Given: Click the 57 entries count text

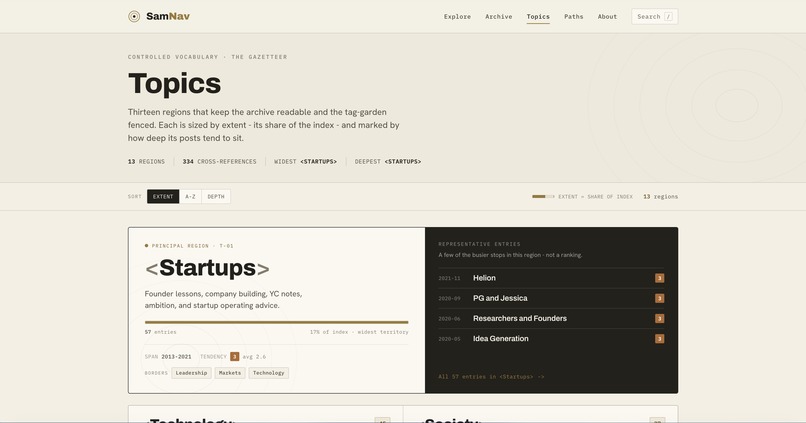Looking at the screenshot, I should pyautogui.click(x=160, y=332).
